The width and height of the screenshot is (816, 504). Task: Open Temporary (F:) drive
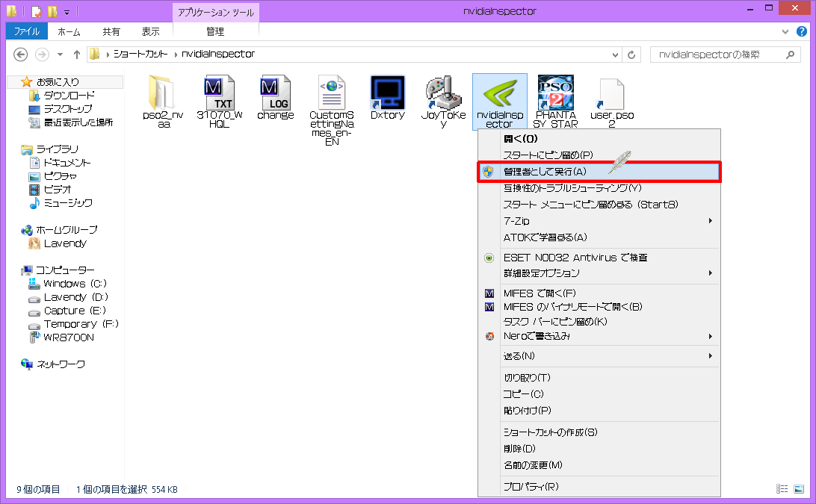tap(81, 324)
